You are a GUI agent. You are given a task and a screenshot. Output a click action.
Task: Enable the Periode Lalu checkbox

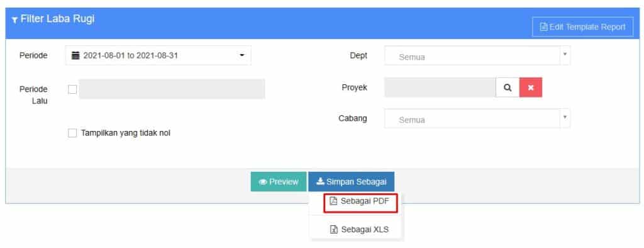pos(73,89)
